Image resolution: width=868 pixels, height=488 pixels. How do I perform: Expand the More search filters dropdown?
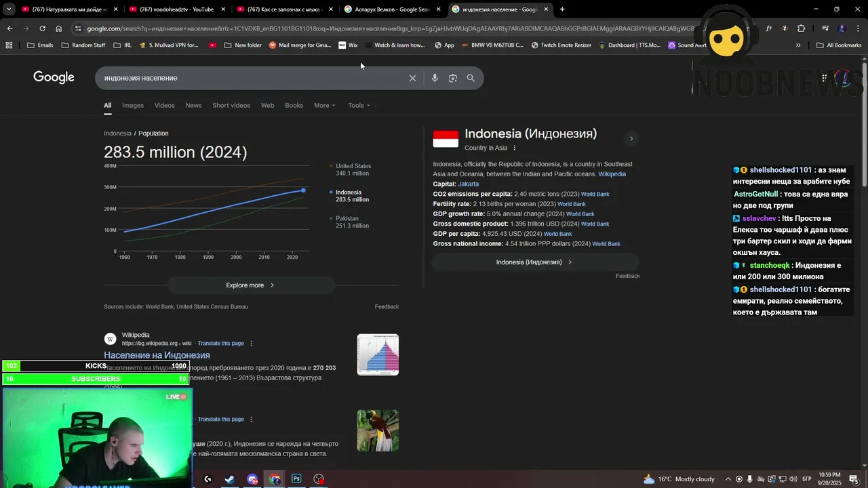tap(324, 105)
